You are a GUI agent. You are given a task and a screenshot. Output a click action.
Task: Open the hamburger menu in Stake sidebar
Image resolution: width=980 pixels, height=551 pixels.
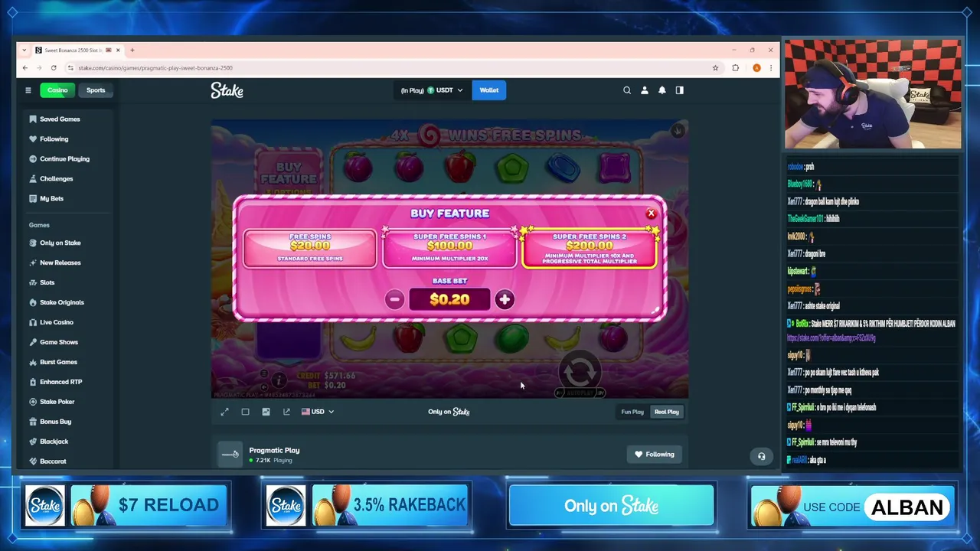pyautogui.click(x=28, y=90)
